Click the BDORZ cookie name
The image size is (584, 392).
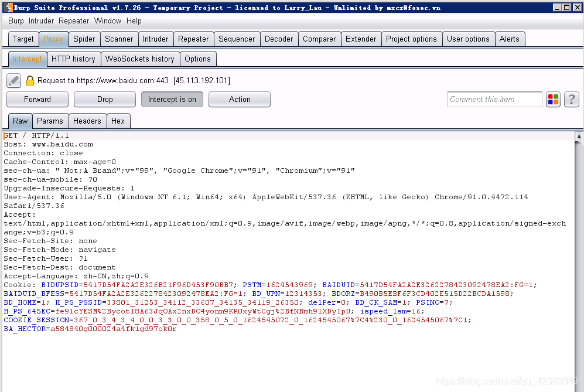(x=343, y=294)
